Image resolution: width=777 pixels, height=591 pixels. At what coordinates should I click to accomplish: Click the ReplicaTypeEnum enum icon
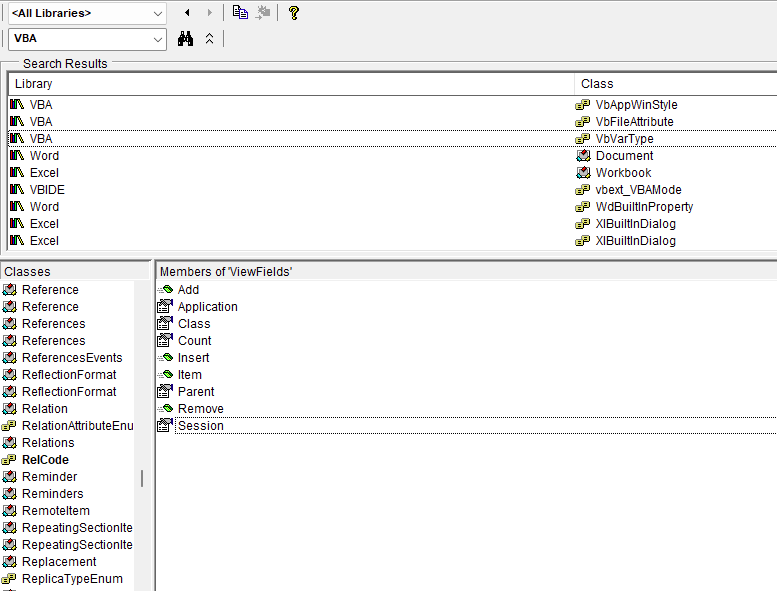[9, 579]
